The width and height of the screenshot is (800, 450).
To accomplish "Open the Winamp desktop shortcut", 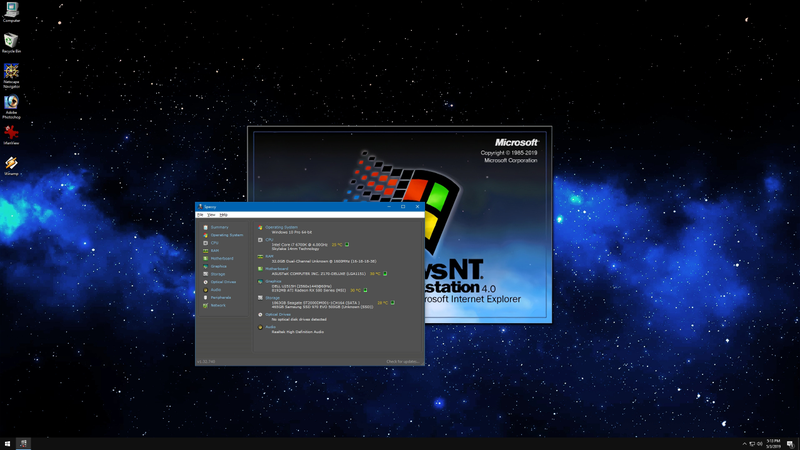I will point(11,166).
